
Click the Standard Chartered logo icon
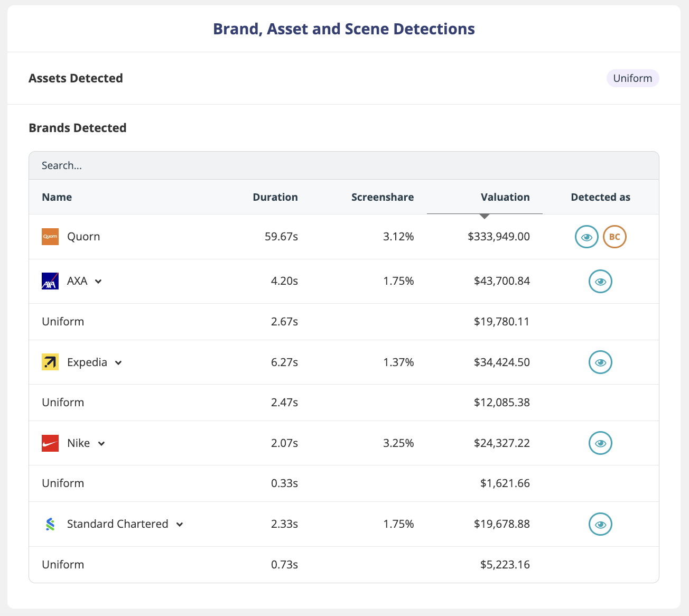click(50, 524)
